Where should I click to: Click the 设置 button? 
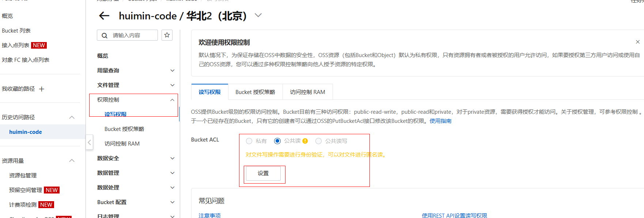[x=263, y=173]
